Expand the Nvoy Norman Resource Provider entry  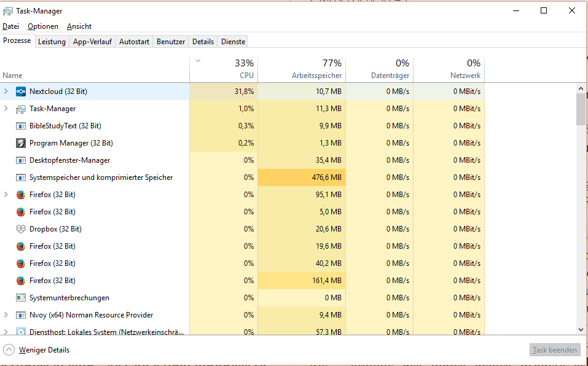(6, 314)
